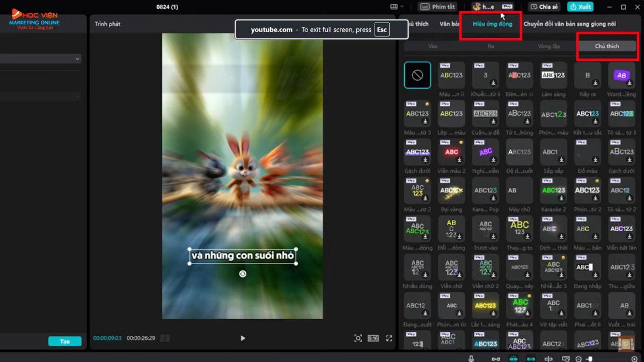
Task: Click the preview zoom-fit focus icon
Action: [x=358, y=338]
